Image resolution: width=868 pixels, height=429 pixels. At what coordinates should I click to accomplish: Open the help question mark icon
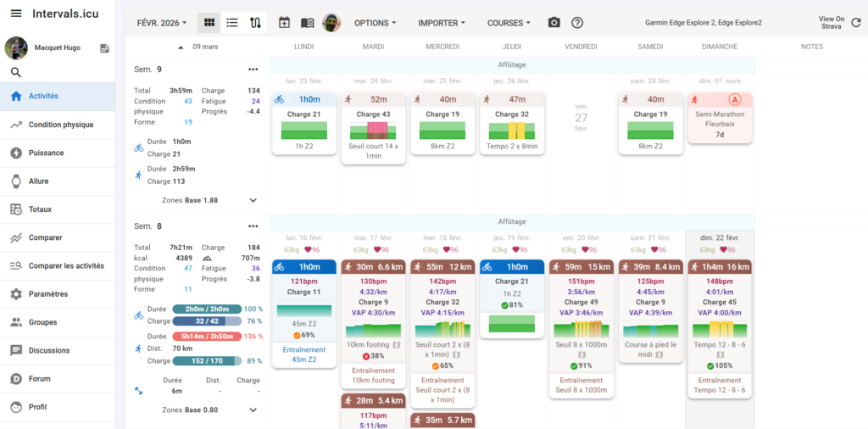[x=577, y=23]
